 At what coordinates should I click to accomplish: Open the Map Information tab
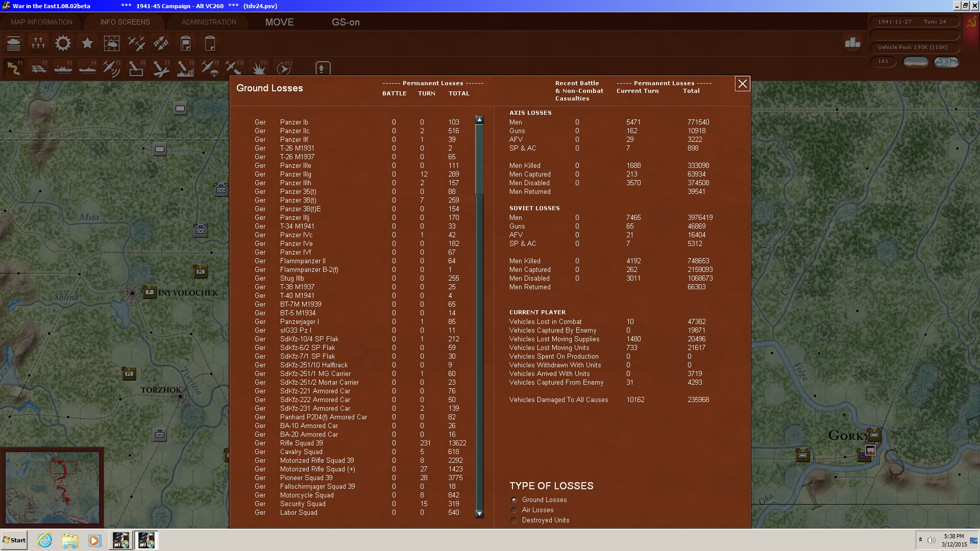coord(41,22)
